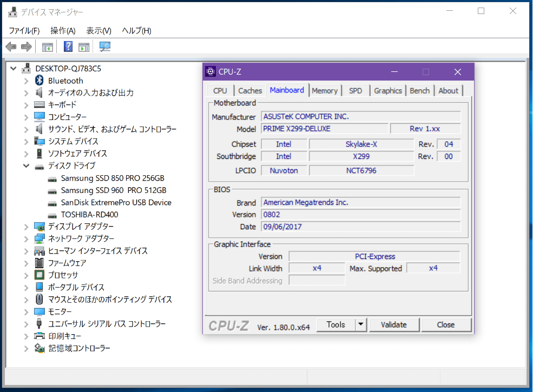Click the Device Manager title bar icon

click(12, 12)
